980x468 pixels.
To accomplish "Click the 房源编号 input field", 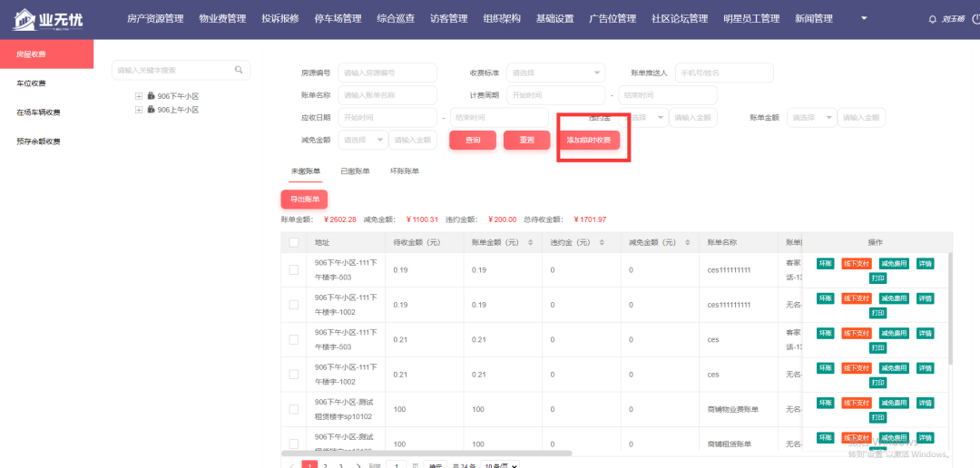I will pos(387,73).
